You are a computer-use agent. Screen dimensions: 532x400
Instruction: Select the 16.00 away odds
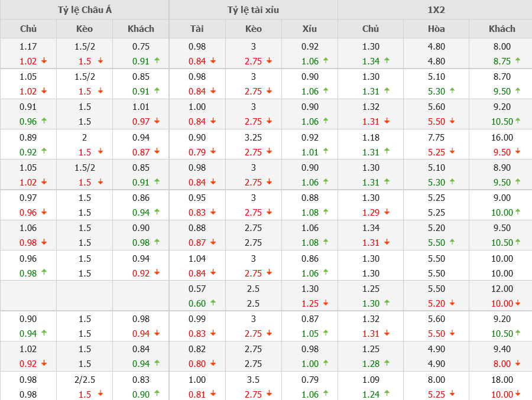502,137
